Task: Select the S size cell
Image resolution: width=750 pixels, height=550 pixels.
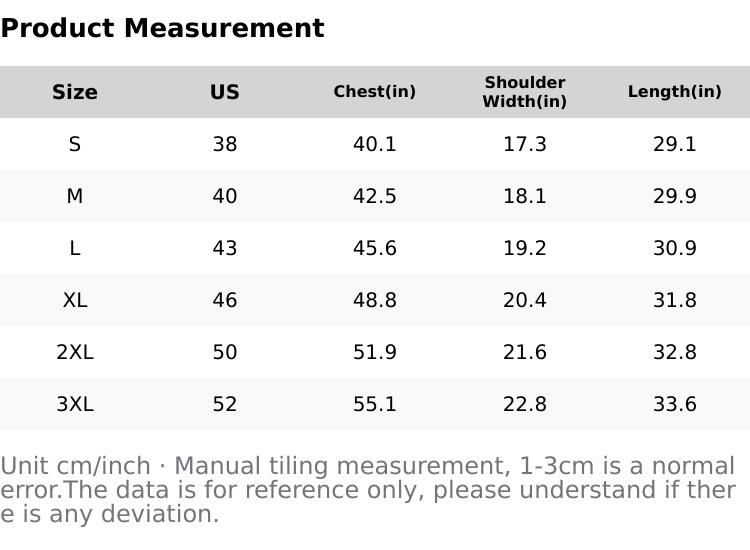Action: 75,144
